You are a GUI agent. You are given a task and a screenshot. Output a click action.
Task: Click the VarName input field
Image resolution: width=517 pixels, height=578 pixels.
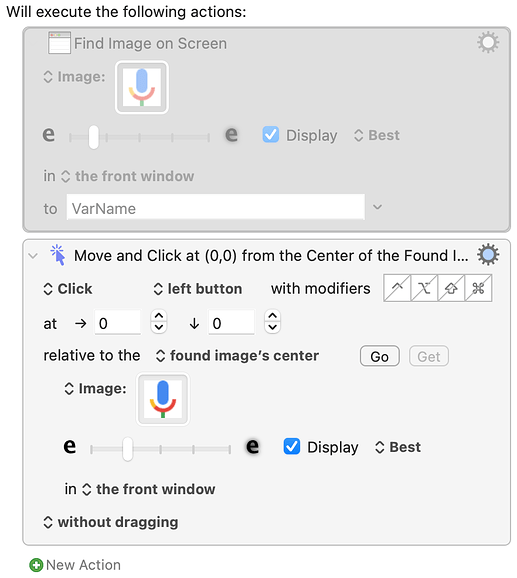pyautogui.click(x=216, y=208)
